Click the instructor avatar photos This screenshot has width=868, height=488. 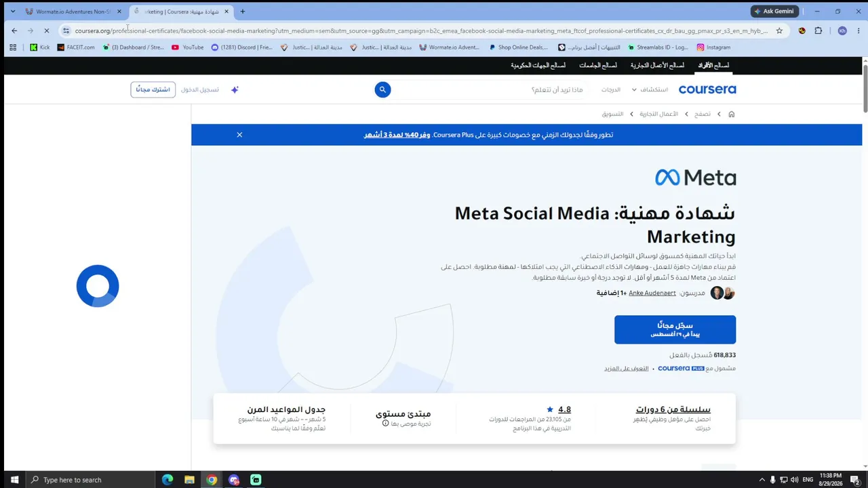point(723,293)
